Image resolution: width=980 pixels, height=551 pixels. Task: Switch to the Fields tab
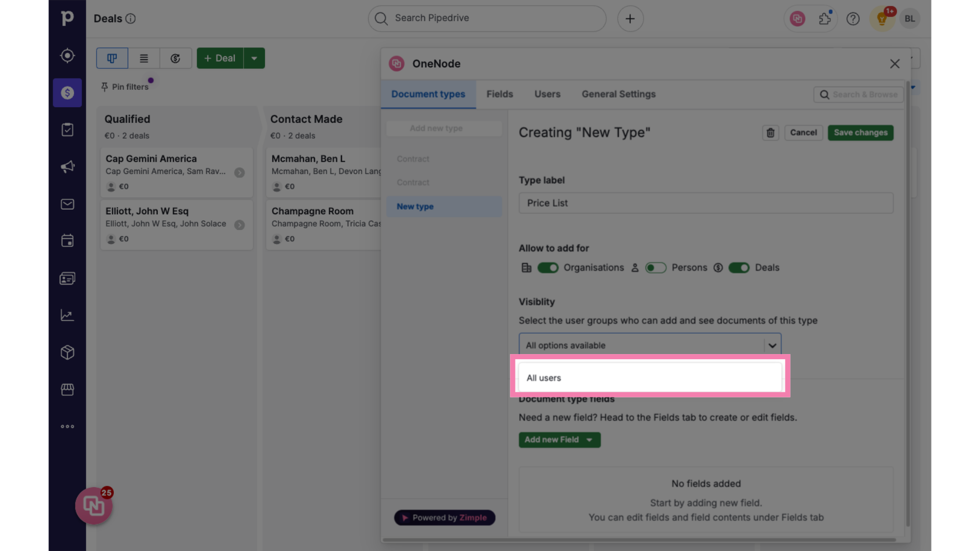pyautogui.click(x=499, y=93)
